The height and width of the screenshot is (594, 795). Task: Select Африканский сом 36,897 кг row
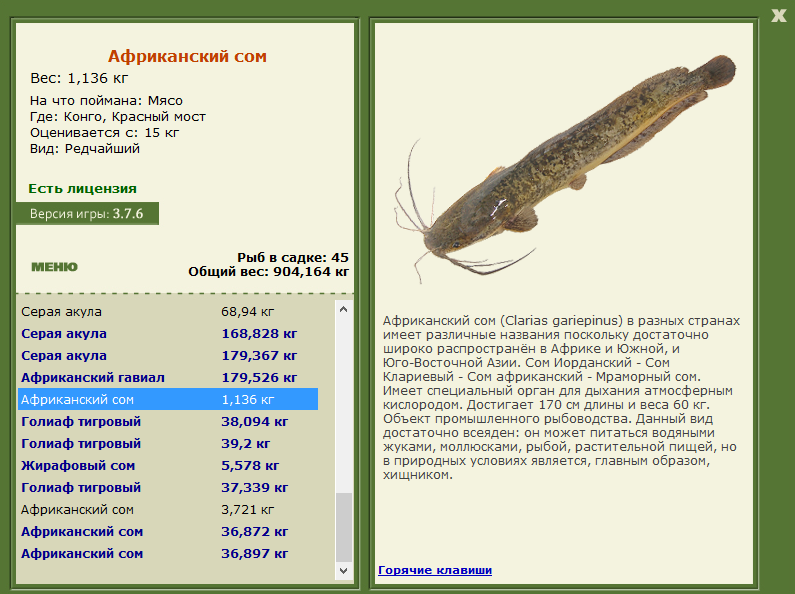pos(168,553)
